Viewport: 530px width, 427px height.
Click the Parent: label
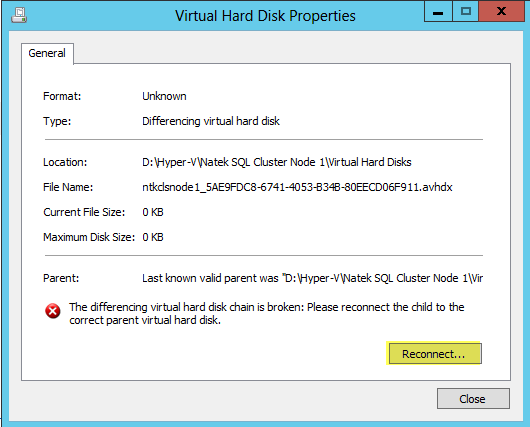(61, 278)
